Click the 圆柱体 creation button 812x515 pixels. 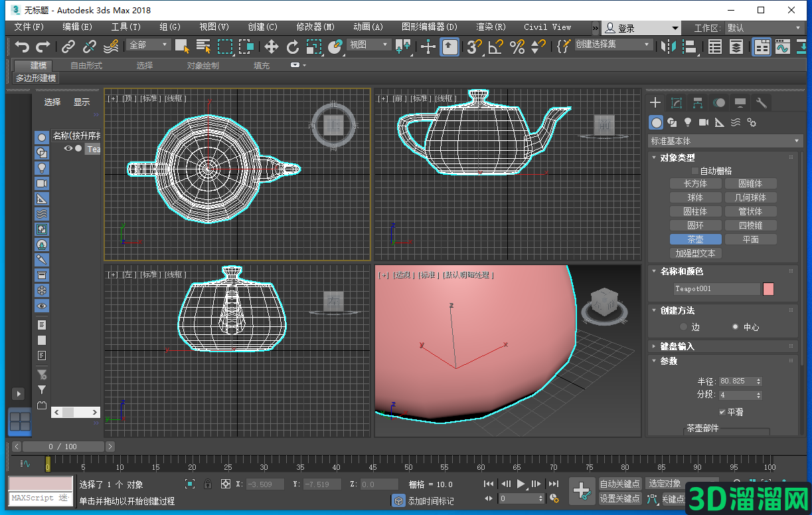click(x=695, y=211)
